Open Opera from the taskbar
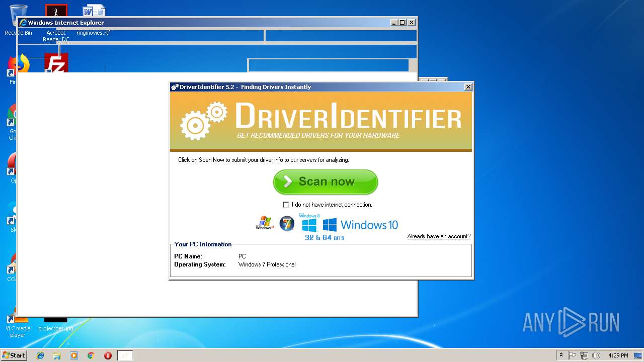 click(108, 355)
